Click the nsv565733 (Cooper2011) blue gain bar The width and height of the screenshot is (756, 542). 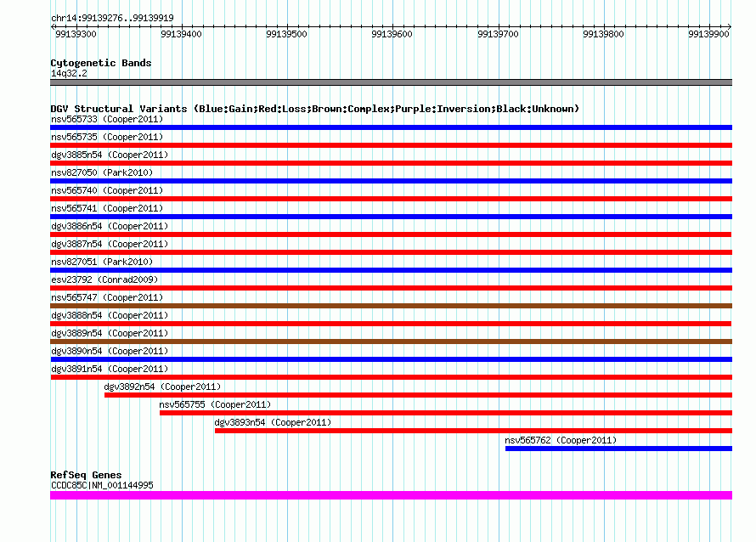[x=391, y=127]
